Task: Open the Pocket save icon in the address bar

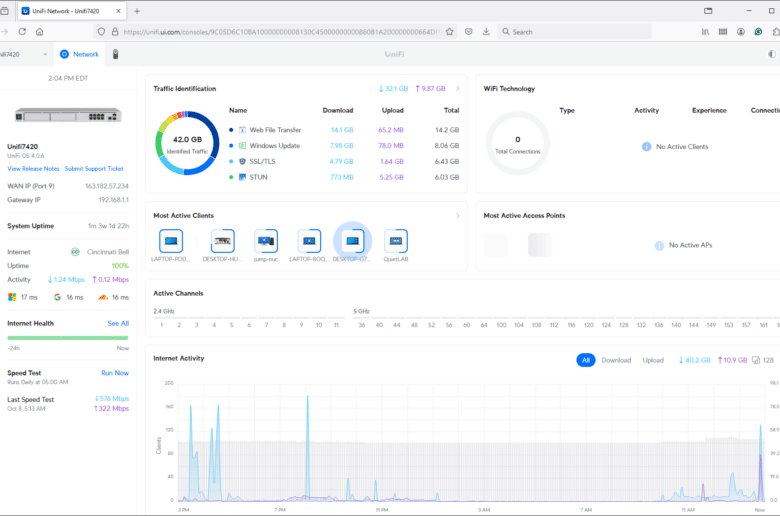Action: (469, 31)
